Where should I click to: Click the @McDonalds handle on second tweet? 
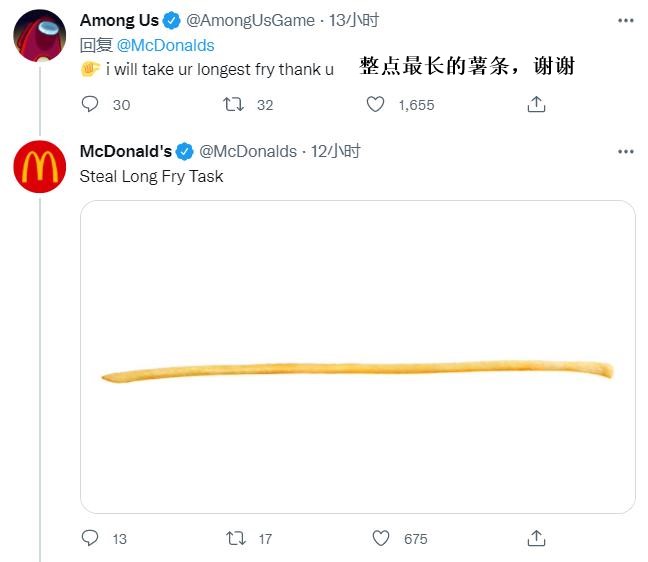(248, 151)
